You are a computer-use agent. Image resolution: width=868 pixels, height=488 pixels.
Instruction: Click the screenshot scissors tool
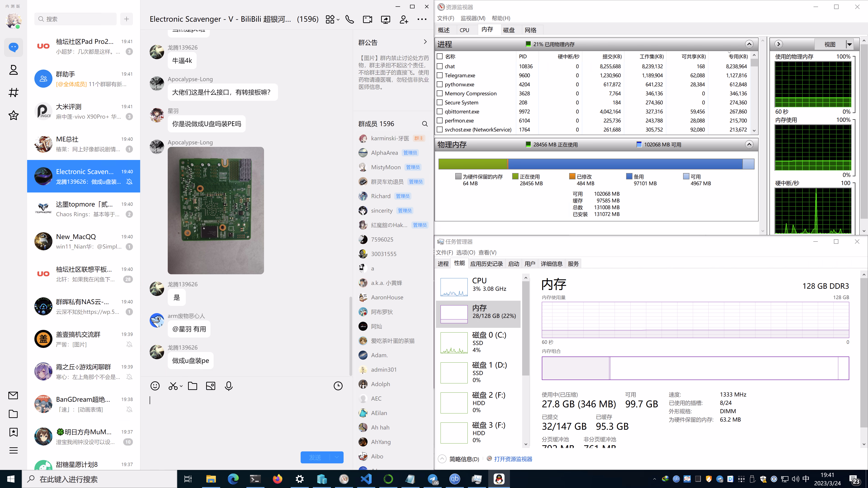point(173,386)
